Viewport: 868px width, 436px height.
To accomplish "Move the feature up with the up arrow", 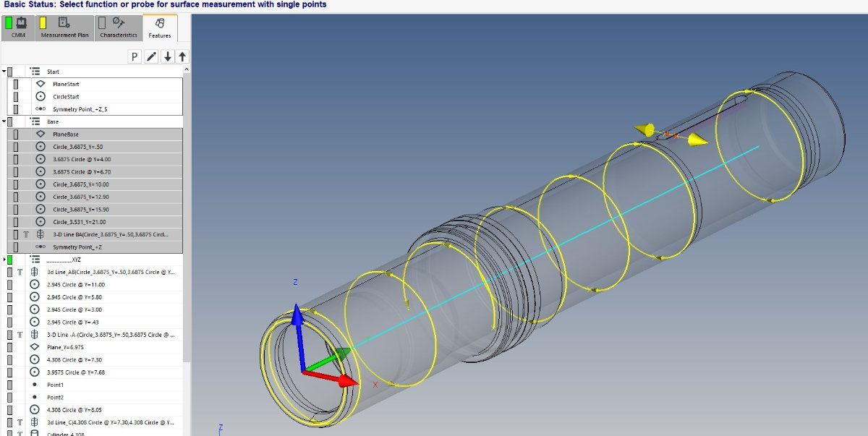I will 182,56.
